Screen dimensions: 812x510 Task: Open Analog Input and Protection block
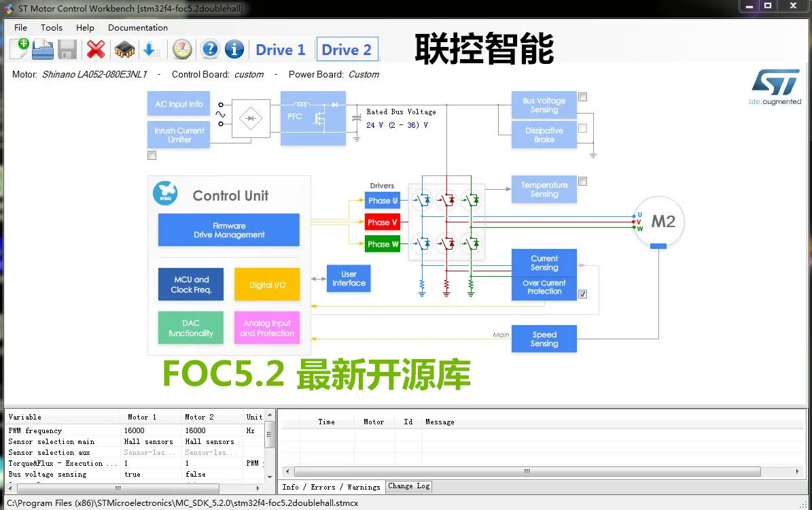pos(267,328)
